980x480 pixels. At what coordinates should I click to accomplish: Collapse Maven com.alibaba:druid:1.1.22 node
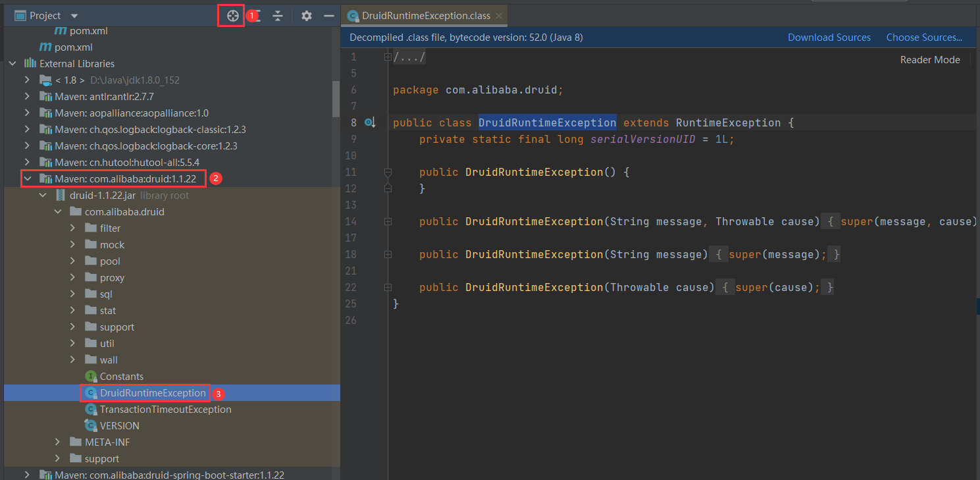point(27,179)
